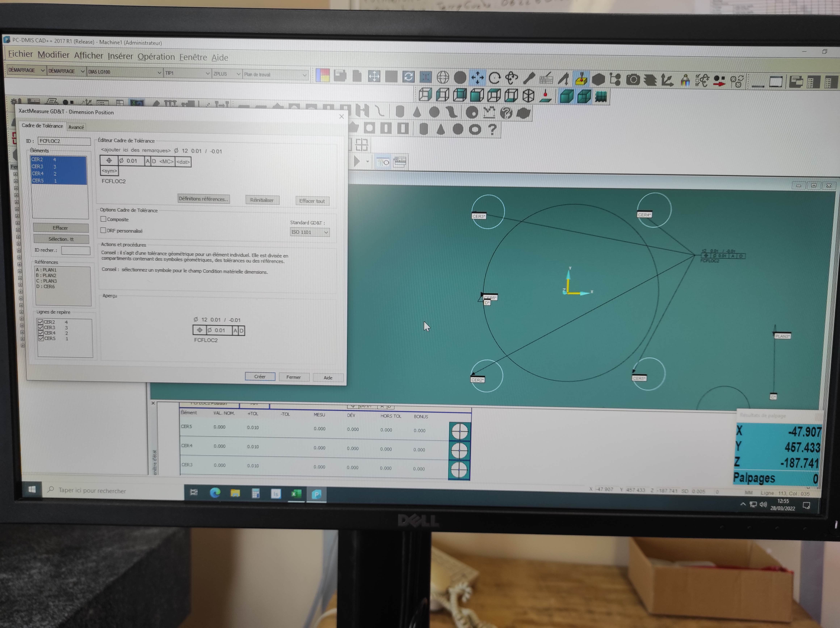Click the camera snapshot toolbar icon
840x628 pixels.
[633, 80]
